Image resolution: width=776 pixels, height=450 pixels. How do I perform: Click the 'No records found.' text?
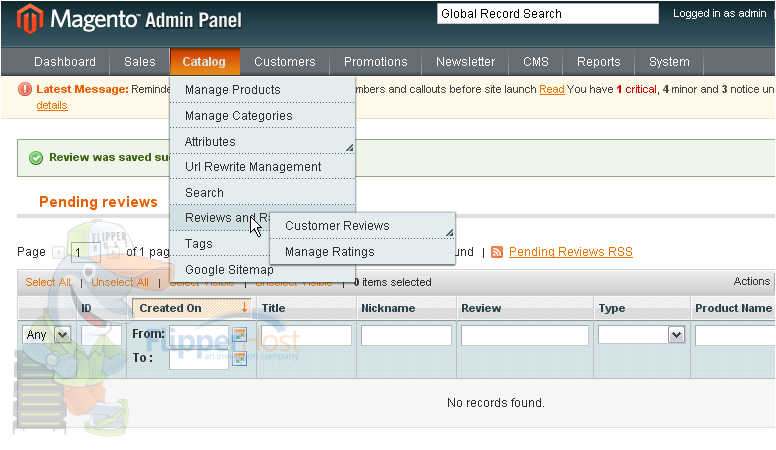point(495,402)
